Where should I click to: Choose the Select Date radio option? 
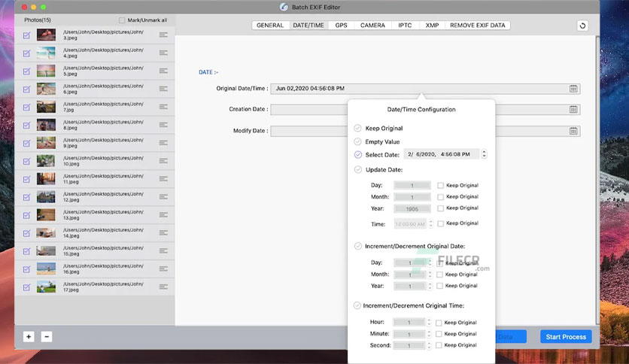pyautogui.click(x=358, y=155)
